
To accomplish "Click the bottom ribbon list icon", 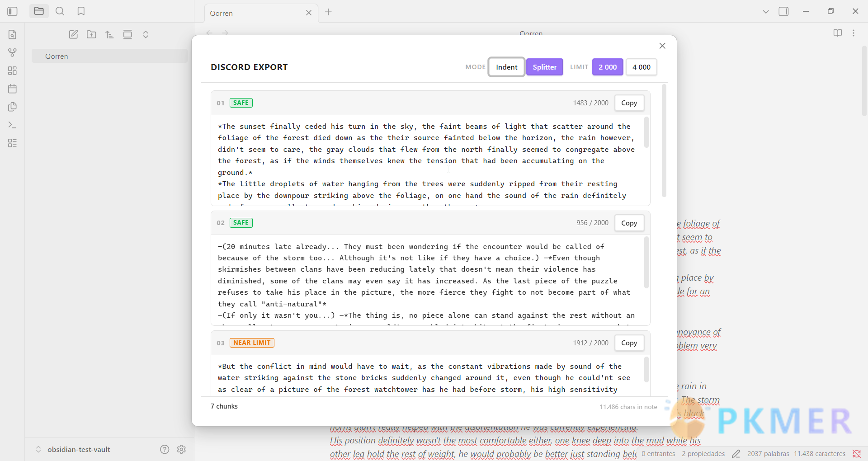I will coord(12,143).
